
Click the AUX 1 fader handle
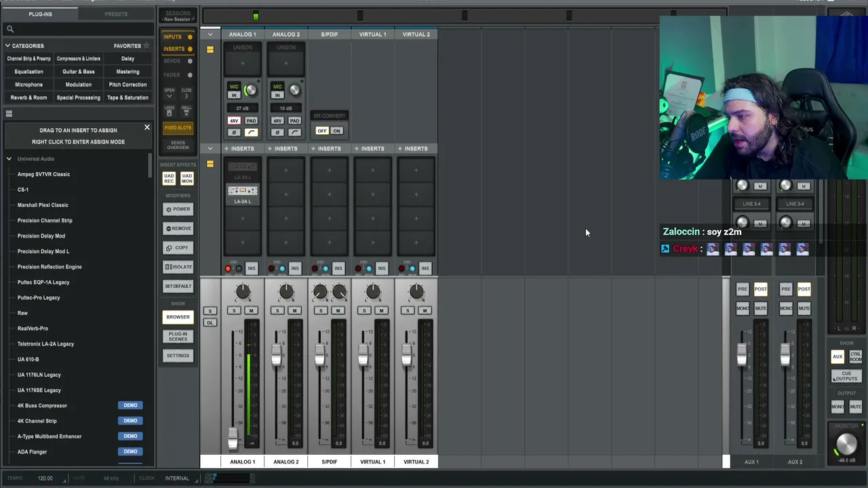[x=742, y=354]
